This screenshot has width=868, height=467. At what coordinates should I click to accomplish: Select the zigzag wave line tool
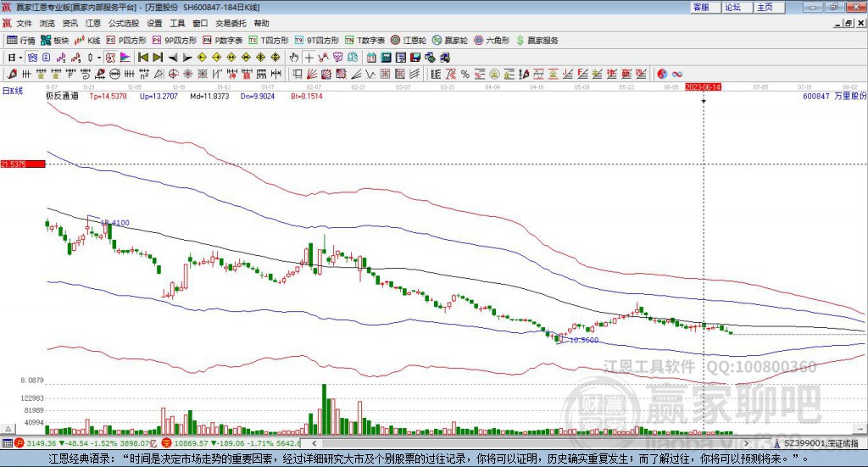[370, 74]
